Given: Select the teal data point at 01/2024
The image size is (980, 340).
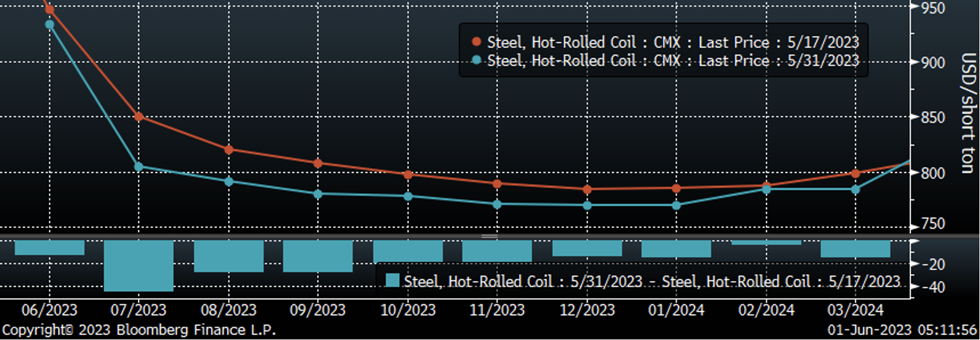Looking at the screenshot, I should click(676, 205).
